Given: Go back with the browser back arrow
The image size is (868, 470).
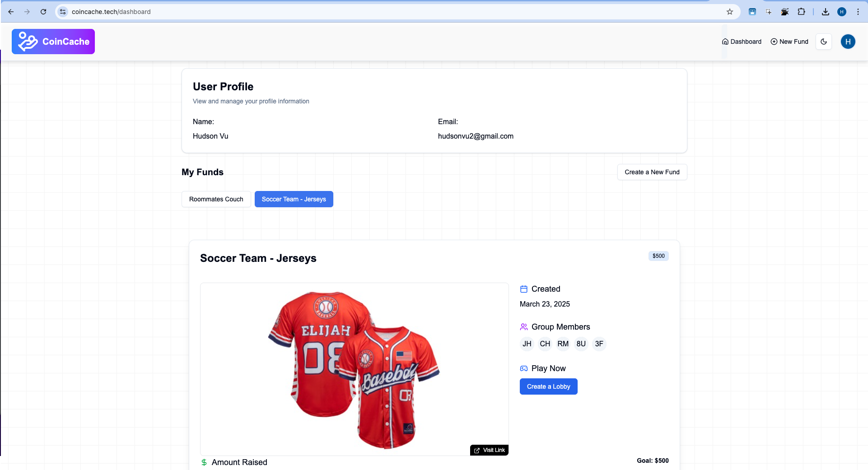Looking at the screenshot, I should tap(11, 12).
